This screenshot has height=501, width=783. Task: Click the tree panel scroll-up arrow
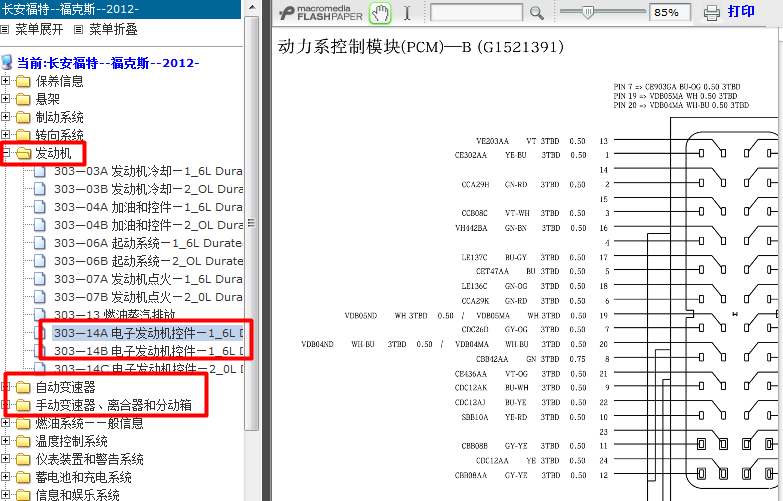click(252, 7)
